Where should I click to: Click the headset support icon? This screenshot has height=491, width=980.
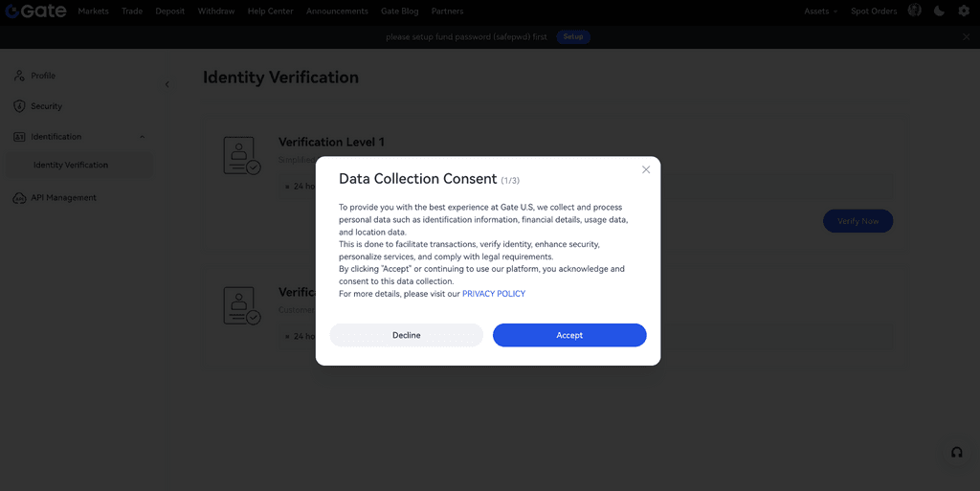[956, 453]
